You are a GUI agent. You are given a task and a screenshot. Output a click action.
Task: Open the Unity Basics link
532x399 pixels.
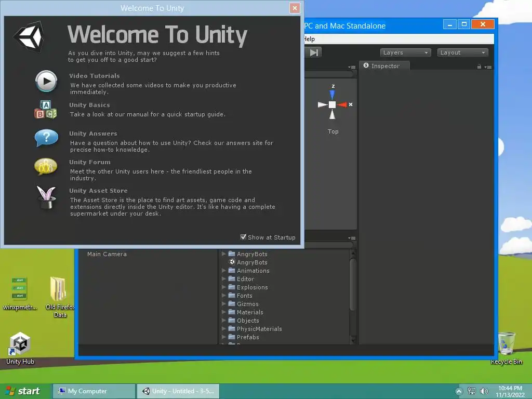click(89, 105)
